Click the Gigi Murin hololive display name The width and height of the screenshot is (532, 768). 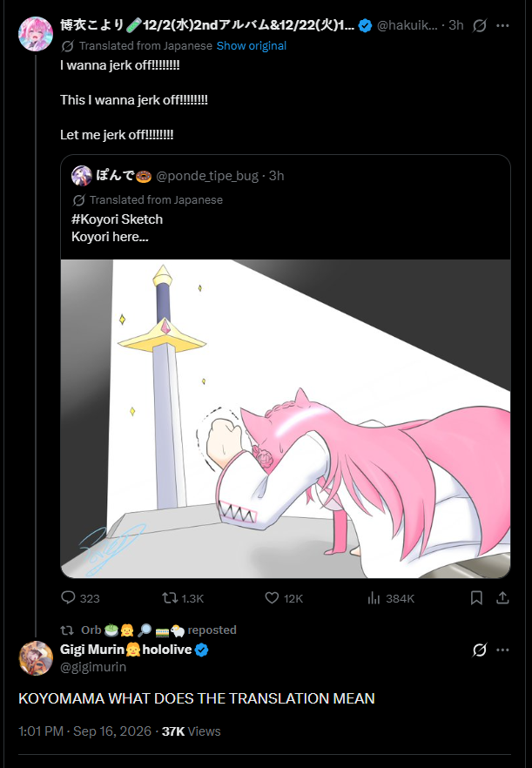(x=125, y=650)
